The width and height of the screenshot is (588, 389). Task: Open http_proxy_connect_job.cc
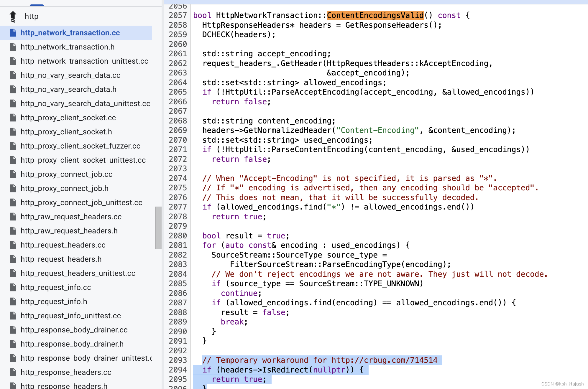67,174
